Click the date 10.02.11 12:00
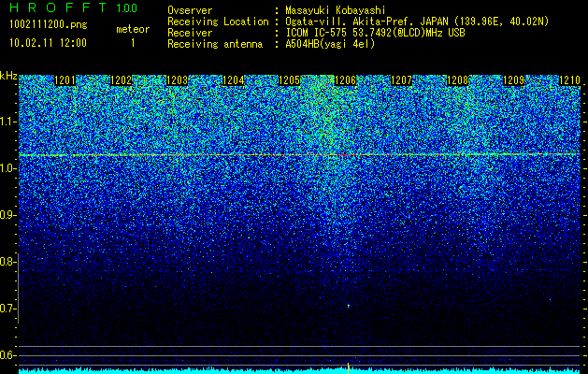Screen dimensions: 588x374 tap(48, 43)
